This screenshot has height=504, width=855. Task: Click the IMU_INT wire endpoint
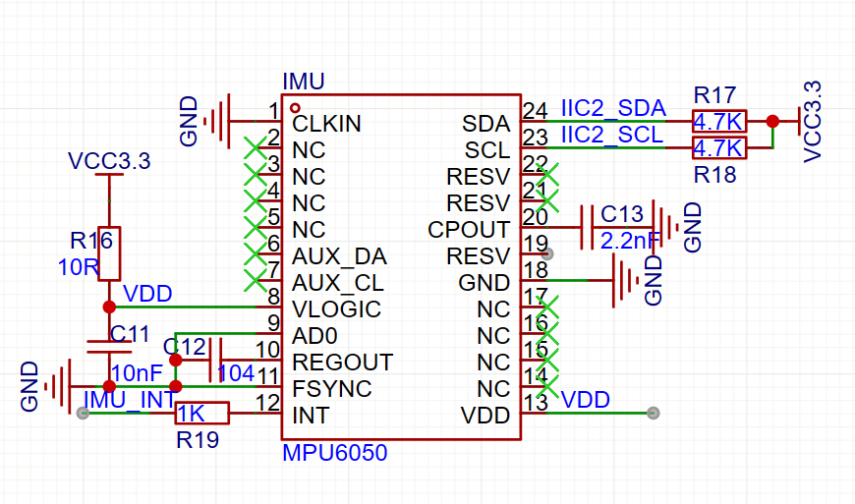(83, 413)
